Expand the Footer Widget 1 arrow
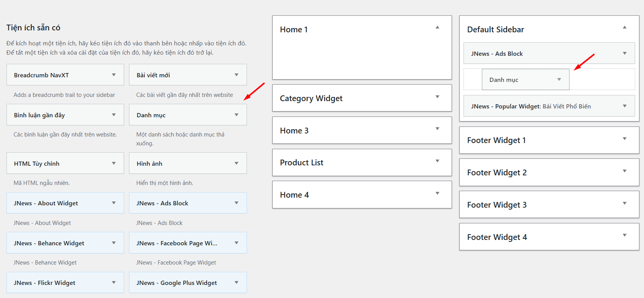This screenshot has width=644, height=298. (x=625, y=139)
